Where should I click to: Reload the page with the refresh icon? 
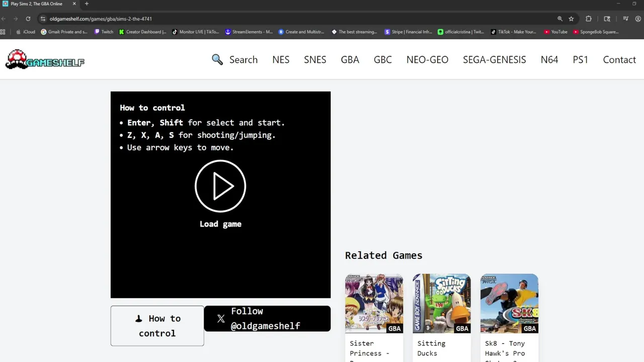coord(28,19)
